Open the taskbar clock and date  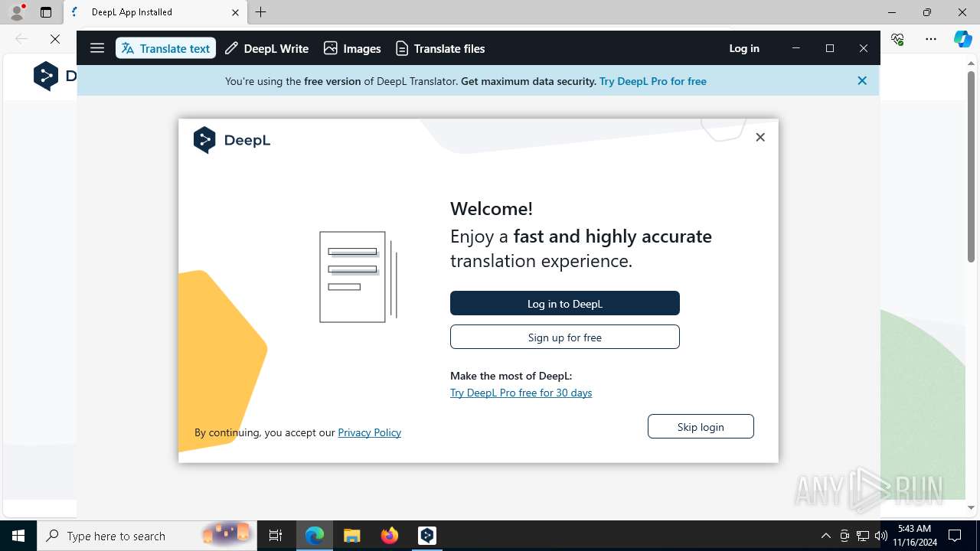915,536
